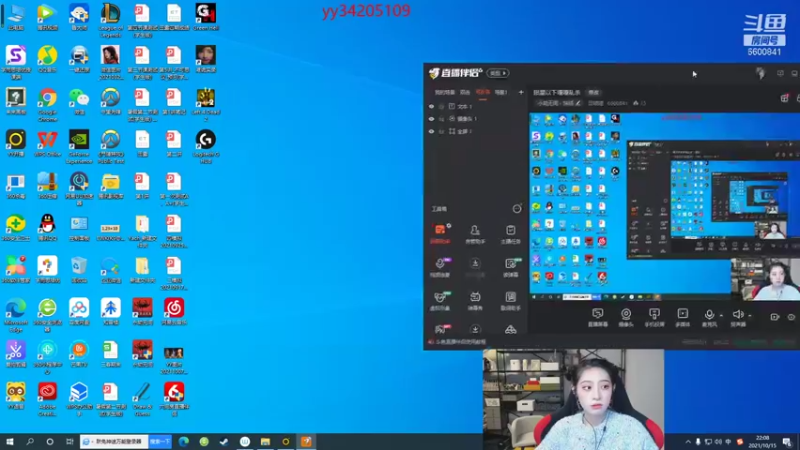Hide the 全屏 1 layer with its eye icon
800x450 pixels.
point(432,132)
